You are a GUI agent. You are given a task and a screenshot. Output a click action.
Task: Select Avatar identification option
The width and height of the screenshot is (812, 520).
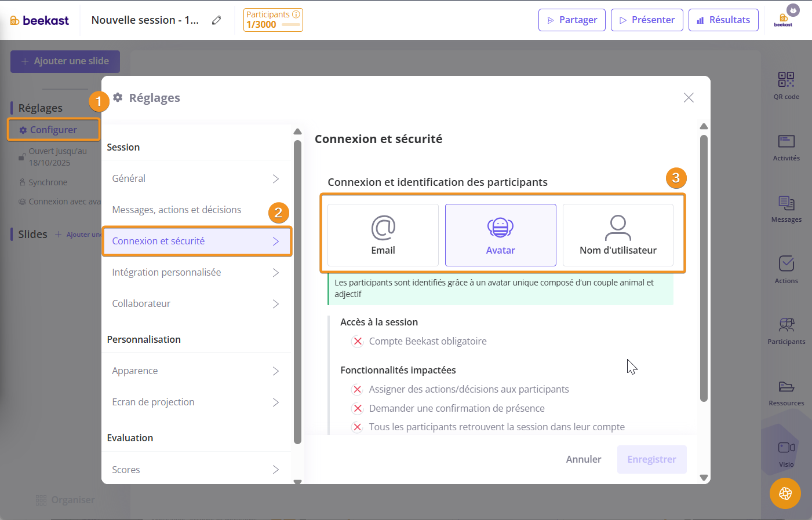point(500,235)
